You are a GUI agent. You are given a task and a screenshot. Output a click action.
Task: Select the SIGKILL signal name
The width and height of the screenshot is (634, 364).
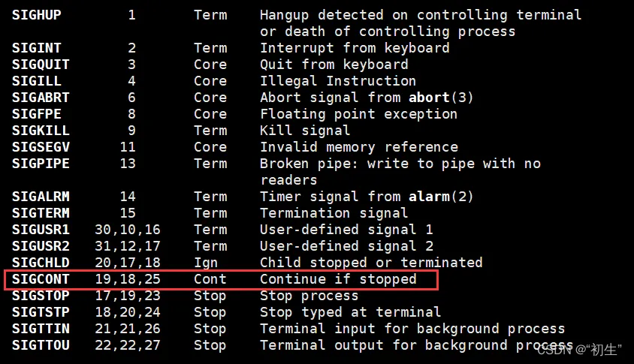(36, 131)
